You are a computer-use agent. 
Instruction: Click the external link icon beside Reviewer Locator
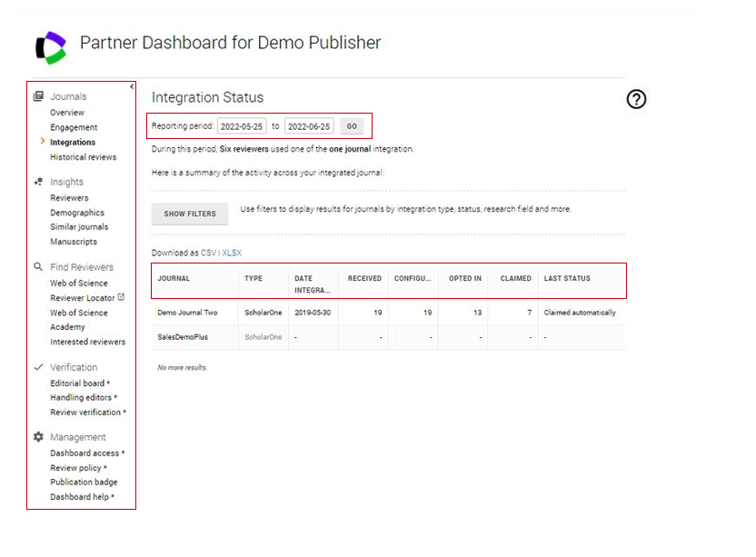(121, 297)
